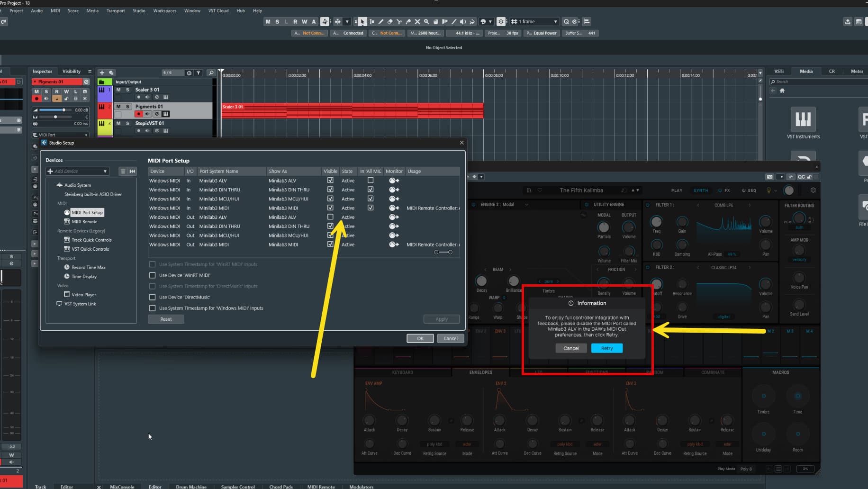Open the Add Device dropdown

click(77, 171)
